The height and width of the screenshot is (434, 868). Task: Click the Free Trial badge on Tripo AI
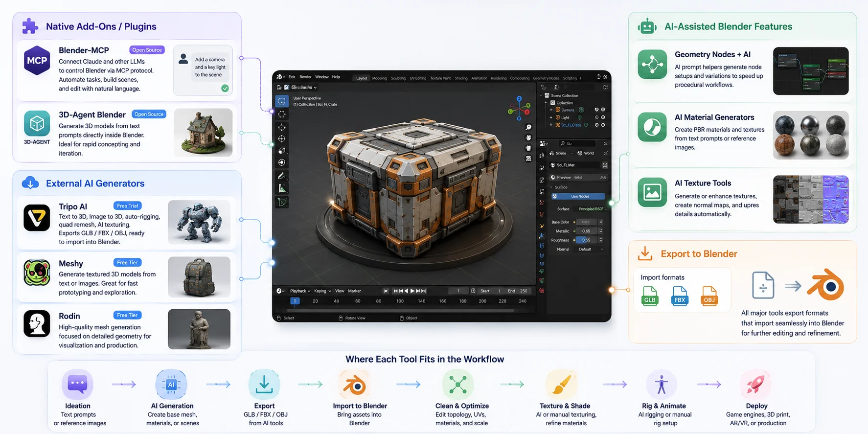[x=128, y=206]
